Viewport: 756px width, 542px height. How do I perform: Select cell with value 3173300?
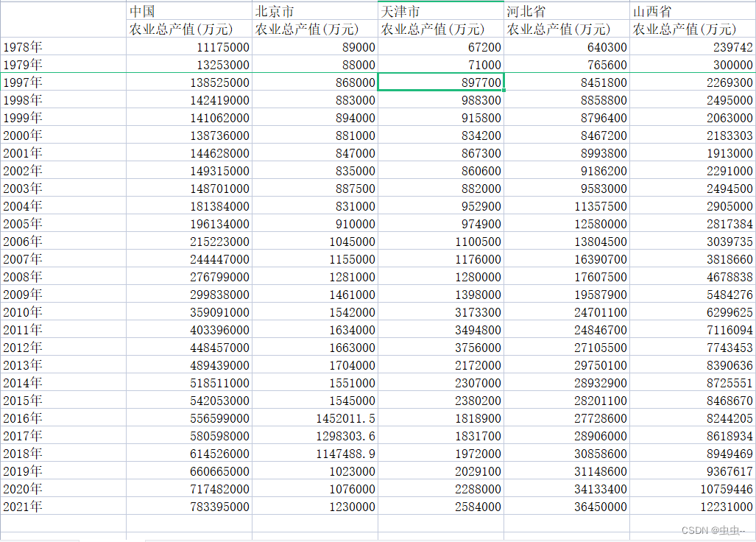[x=441, y=312]
